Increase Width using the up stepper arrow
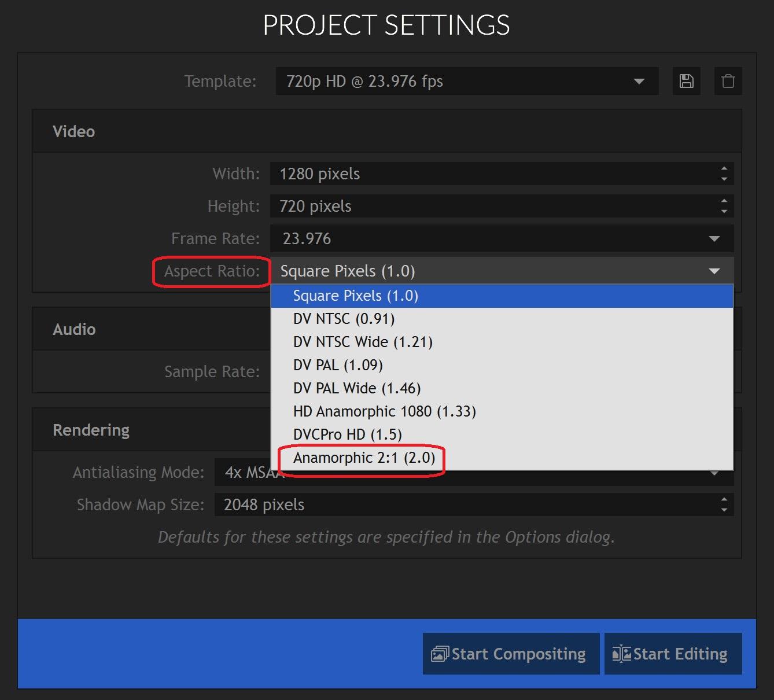 (x=724, y=169)
